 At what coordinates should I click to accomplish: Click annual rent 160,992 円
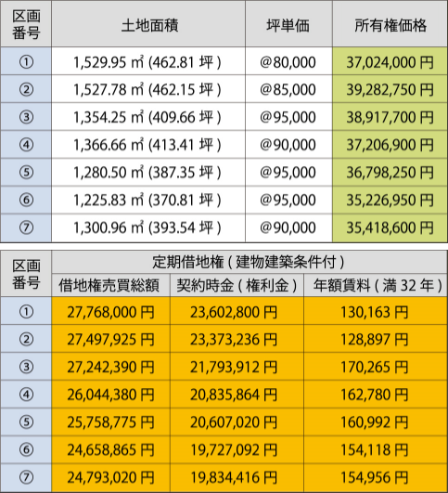tap(376, 422)
